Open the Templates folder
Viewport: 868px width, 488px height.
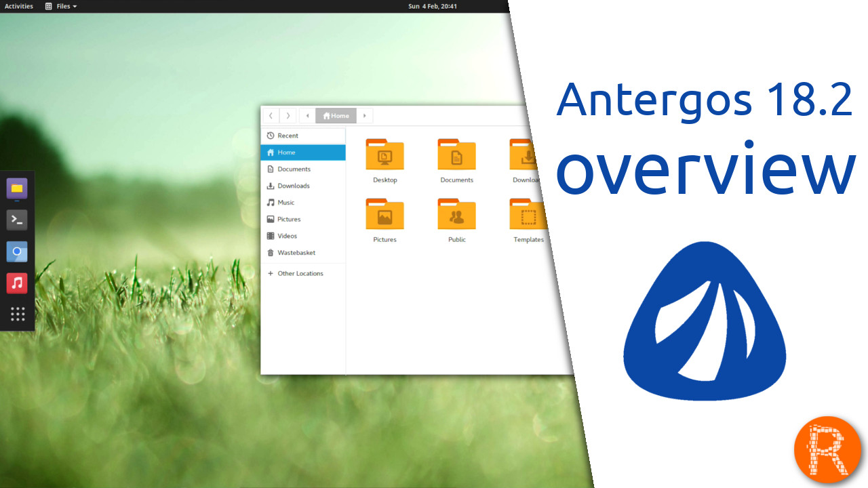528,221
